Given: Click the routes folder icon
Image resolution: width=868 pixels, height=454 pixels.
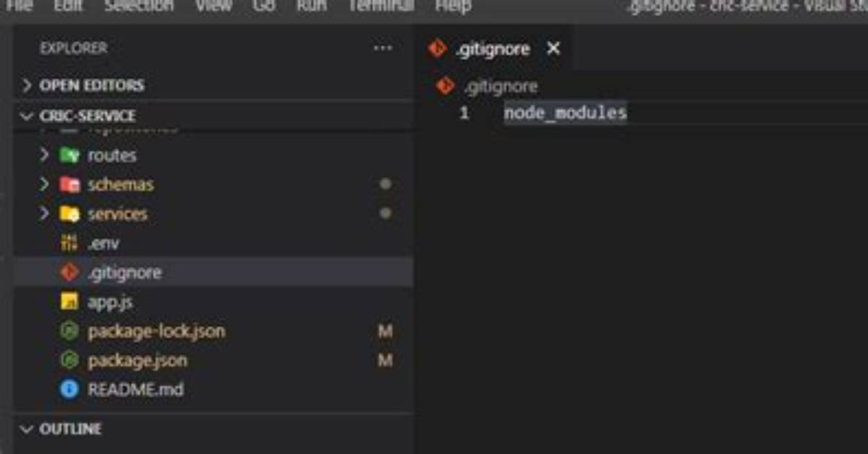Looking at the screenshot, I should coord(69,155).
